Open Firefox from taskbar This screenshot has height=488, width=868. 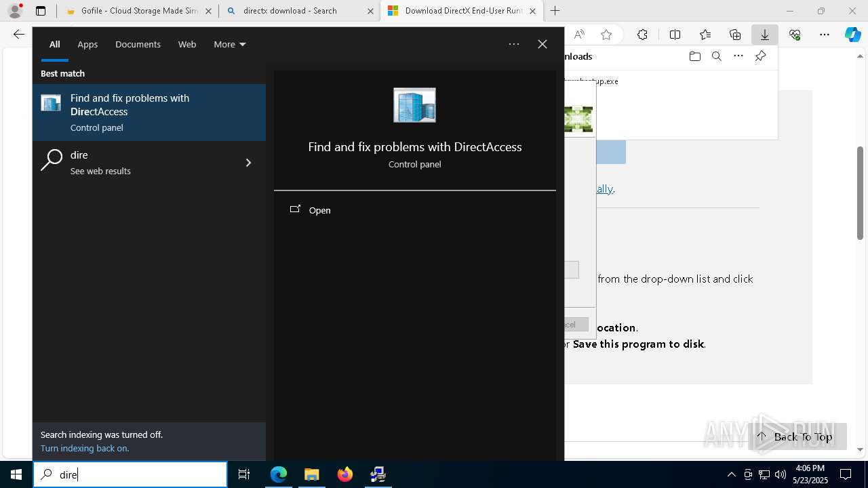345,474
